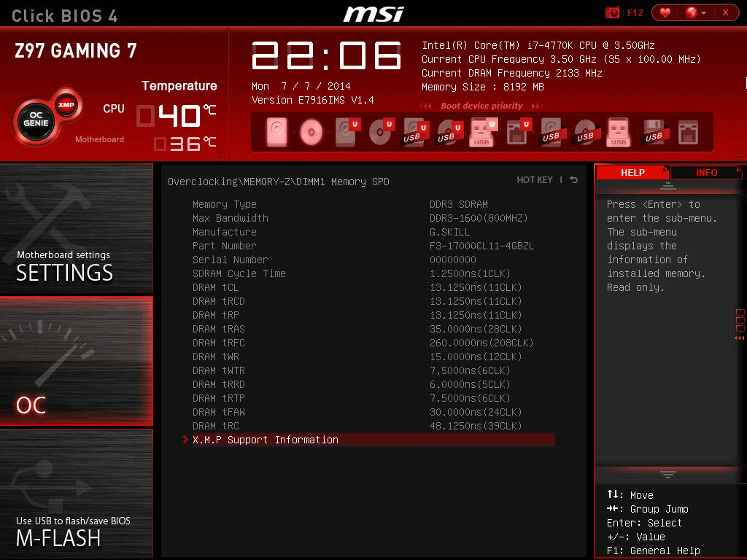The image size is (747, 560).
Task: Close the BIOS with the X button
Action: coord(726,12)
